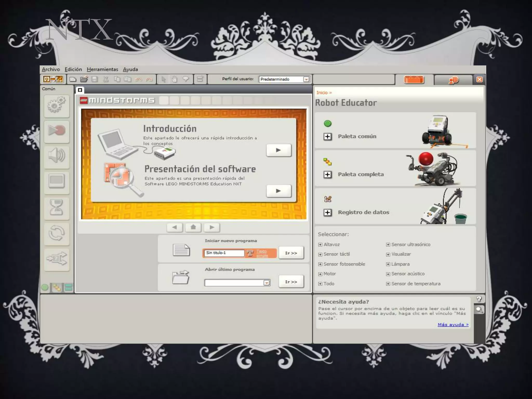
Task: Click the Sin título-1 program name field
Action: click(x=224, y=253)
